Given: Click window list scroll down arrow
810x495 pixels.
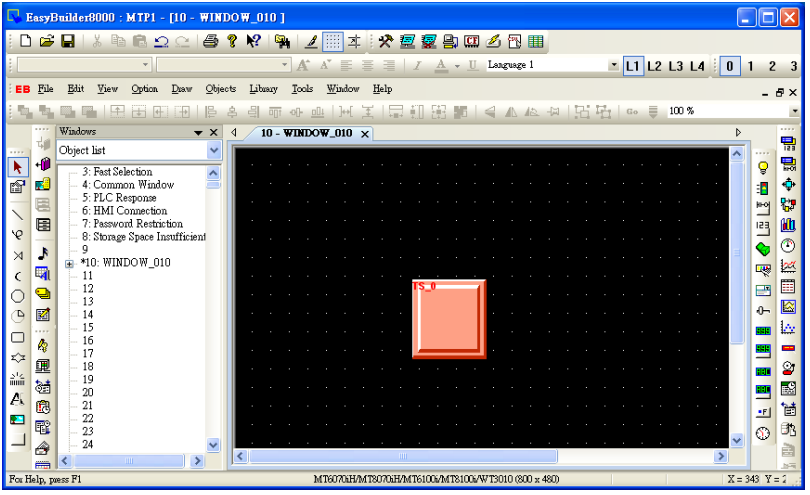Looking at the screenshot, I should 213,444.
